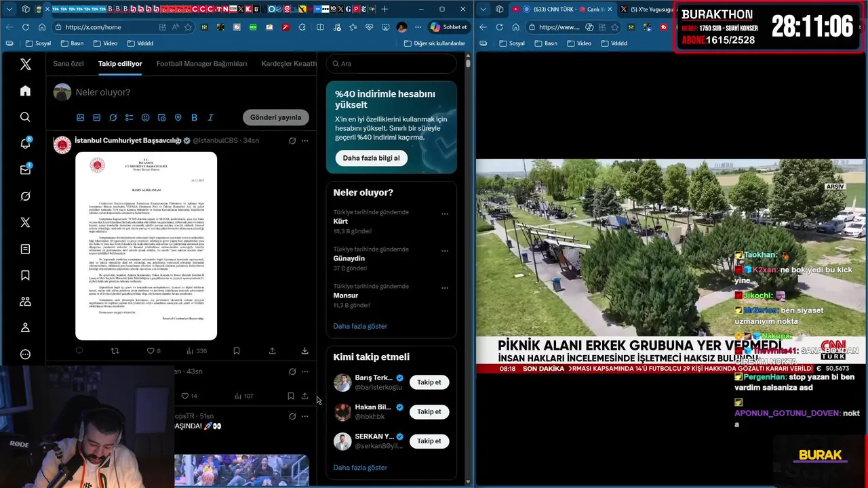Viewport: 868px width, 488px height.
Task: Reply to the İstanbul Cumhuriyet Başsavcılığı post
Action: [79, 351]
